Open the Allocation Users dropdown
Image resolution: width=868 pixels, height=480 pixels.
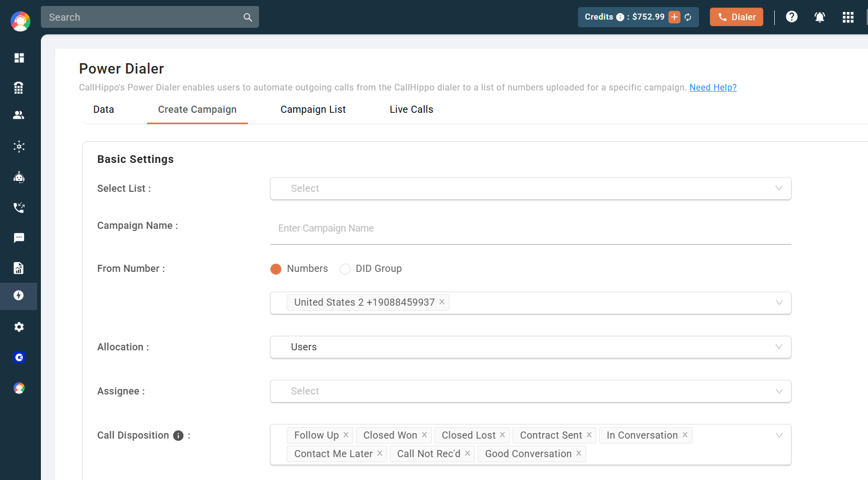tap(531, 347)
